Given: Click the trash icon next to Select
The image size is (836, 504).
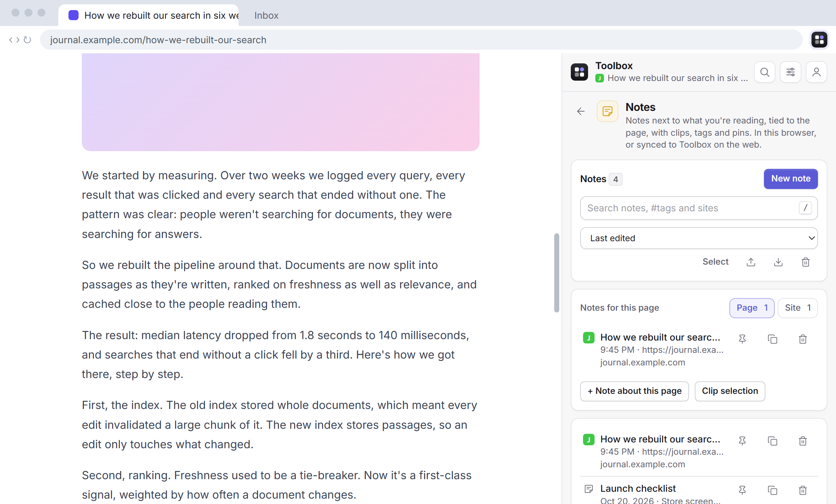Looking at the screenshot, I should point(806,262).
